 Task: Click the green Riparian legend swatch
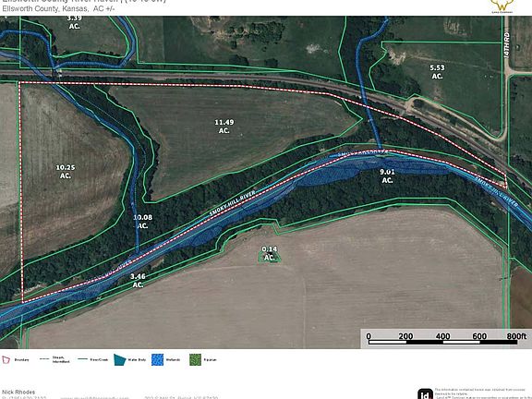[195, 359]
